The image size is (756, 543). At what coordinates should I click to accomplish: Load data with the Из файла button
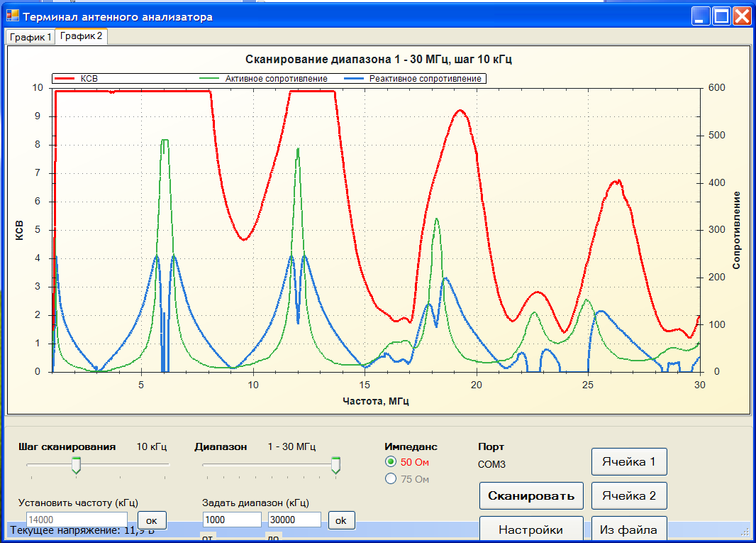coord(629,530)
